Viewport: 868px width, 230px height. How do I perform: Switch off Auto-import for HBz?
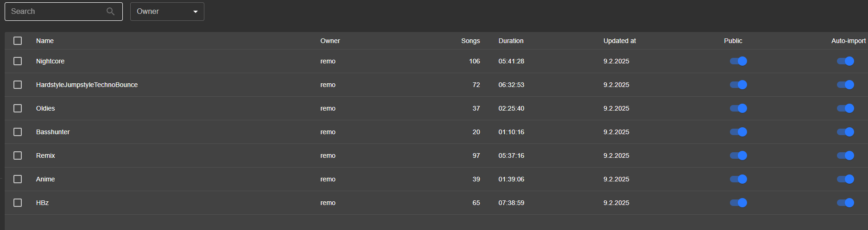pos(845,203)
